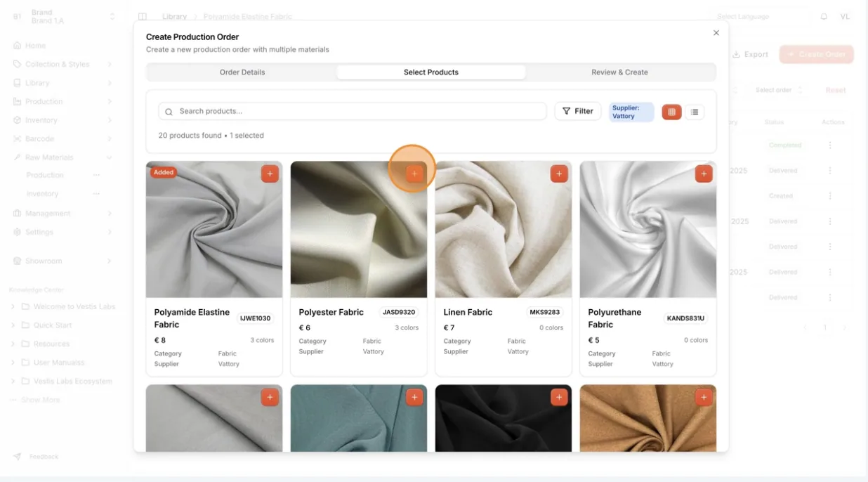Click the JASD9320 product code

point(398,312)
